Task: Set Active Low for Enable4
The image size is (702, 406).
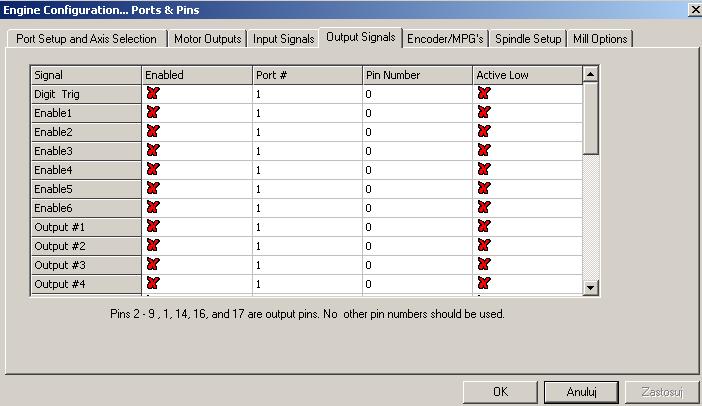Action: [x=484, y=169]
